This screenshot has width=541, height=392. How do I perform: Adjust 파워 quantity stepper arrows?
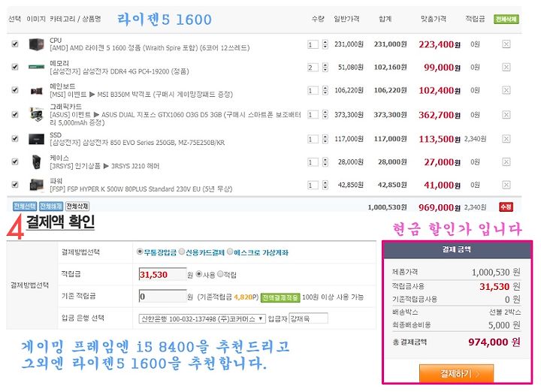coord(325,185)
